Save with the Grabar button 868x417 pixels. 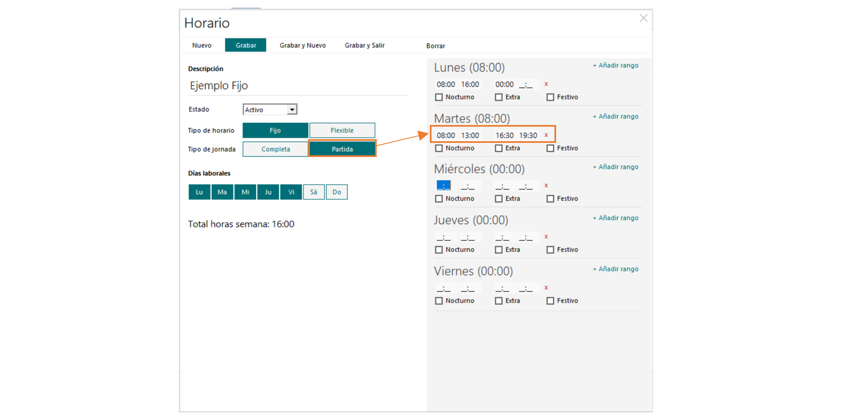point(246,45)
